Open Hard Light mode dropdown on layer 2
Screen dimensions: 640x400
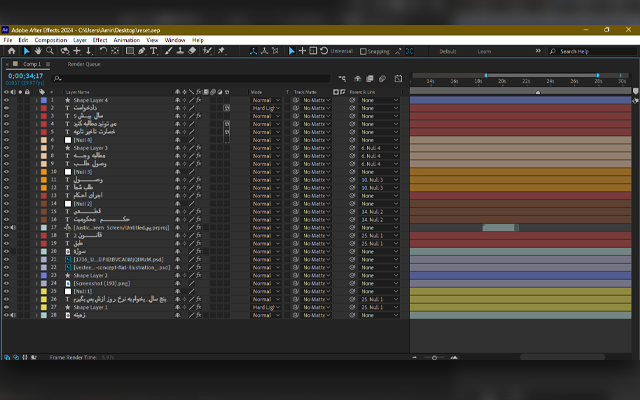266,108
